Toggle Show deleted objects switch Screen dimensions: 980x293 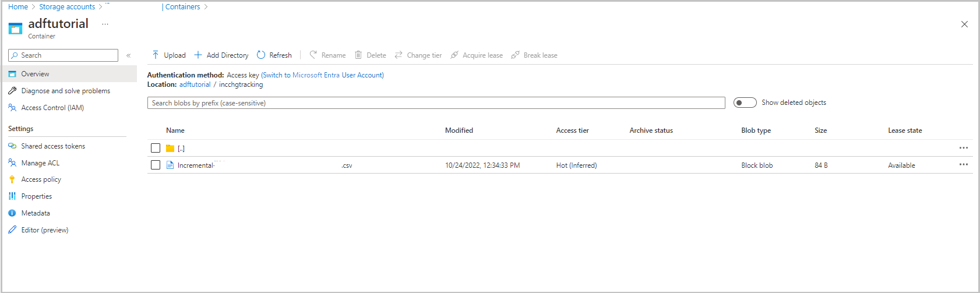click(x=745, y=103)
